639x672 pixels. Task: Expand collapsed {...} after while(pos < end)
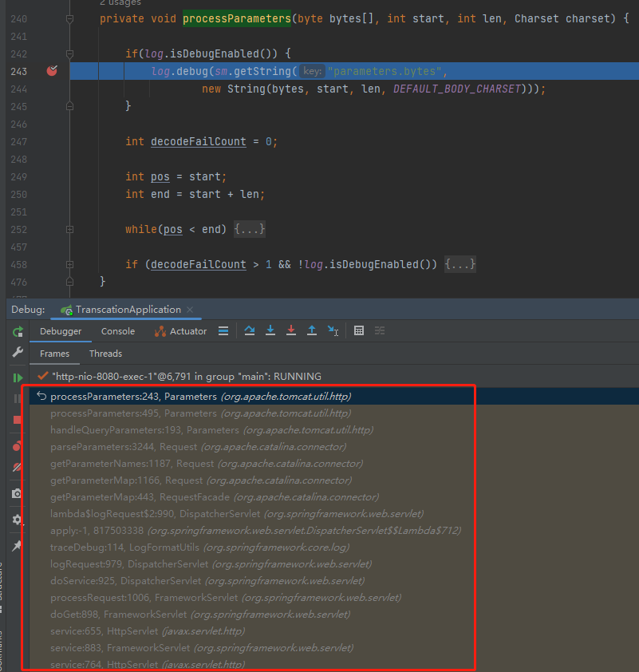coord(249,229)
